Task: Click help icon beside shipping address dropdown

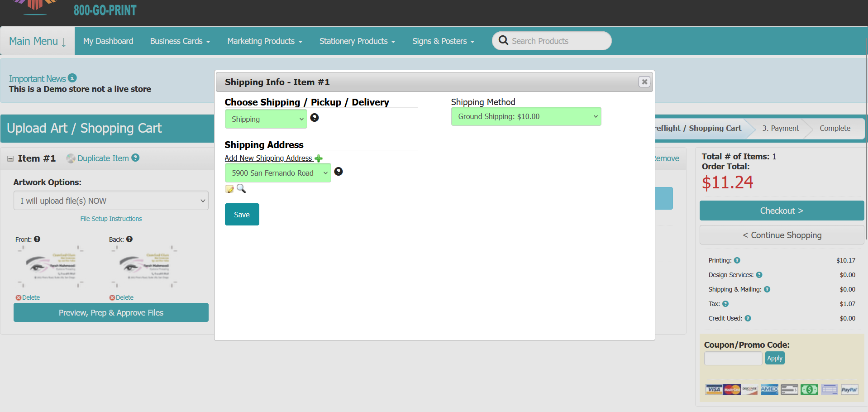Action: point(338,172)
